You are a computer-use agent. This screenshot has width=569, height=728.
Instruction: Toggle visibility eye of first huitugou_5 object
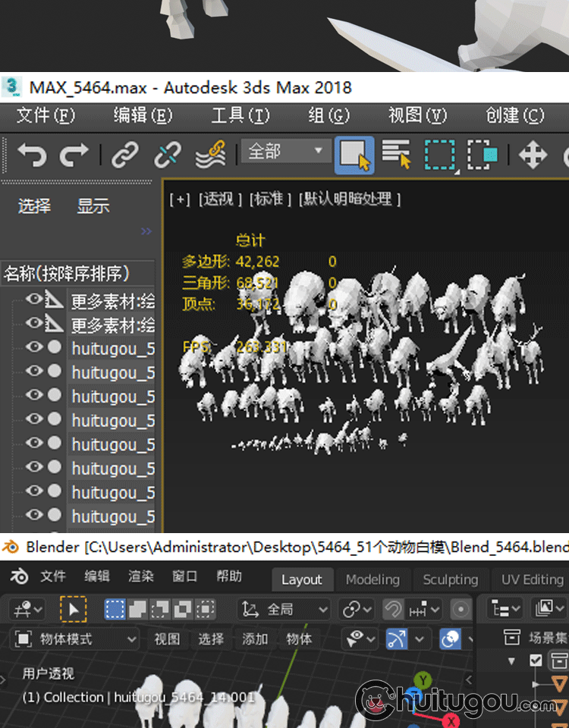33,347
